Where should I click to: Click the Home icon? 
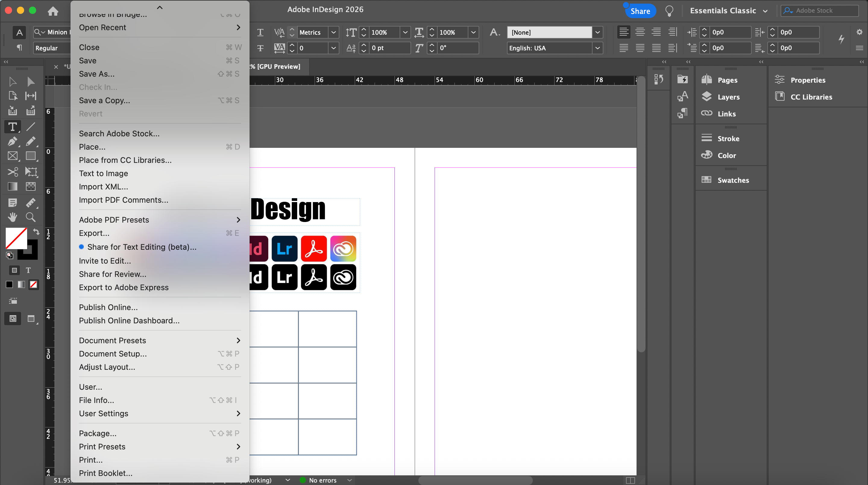click(53, 11)
